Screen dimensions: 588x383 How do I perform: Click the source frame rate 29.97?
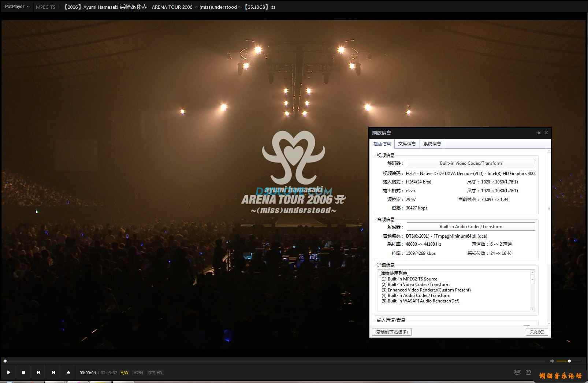[411, 200]
